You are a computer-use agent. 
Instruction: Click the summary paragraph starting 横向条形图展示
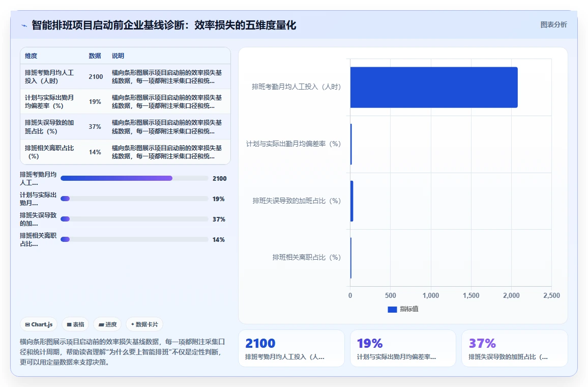coord(122,352)
